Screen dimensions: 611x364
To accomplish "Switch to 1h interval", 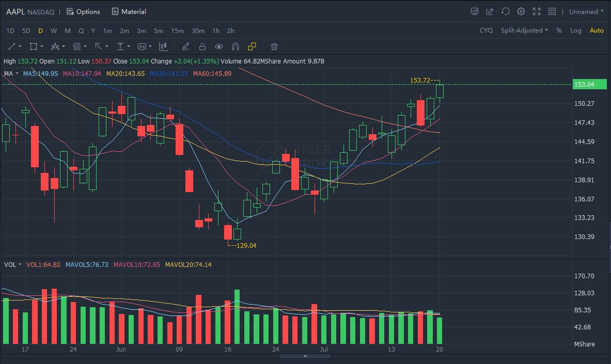I will [x=216, y=31].
